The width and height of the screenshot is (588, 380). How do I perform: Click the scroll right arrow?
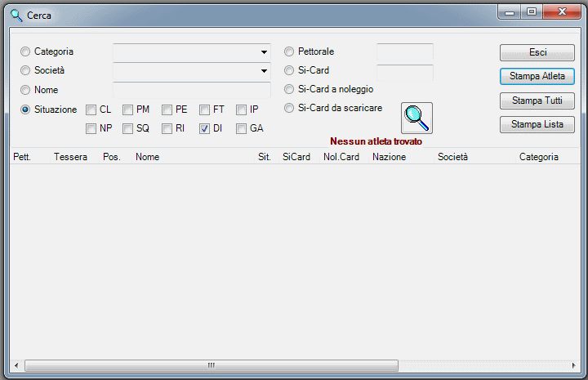pyautogui.click(x=573, y=365)
